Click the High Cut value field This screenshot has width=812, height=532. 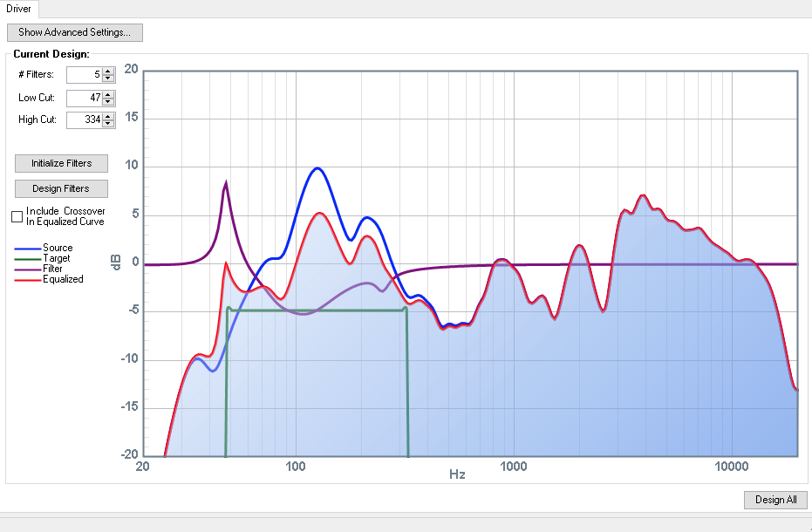point(84,120)
